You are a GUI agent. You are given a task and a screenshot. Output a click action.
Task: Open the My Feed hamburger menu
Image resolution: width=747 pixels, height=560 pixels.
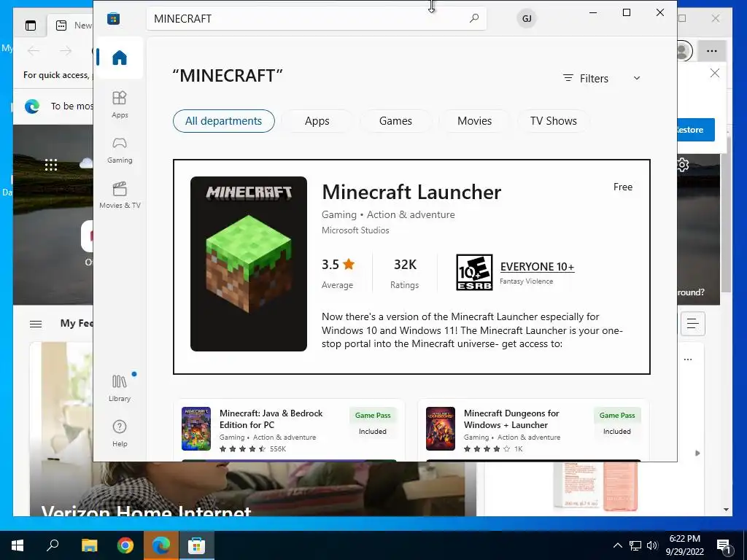[36, 324]
